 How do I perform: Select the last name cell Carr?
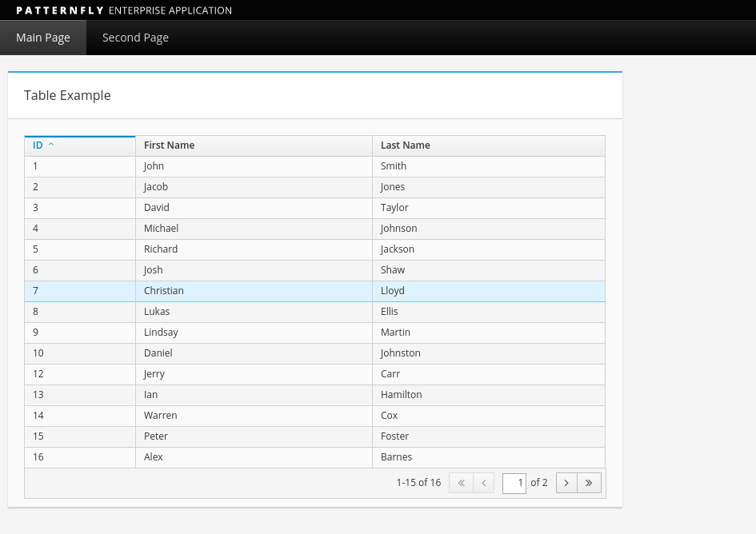coord(489,374)
